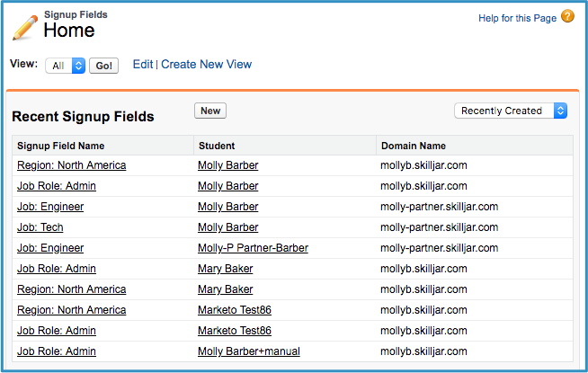Click the Create New View link
This screenshot has height=373, width=588.
pos(206,64)
